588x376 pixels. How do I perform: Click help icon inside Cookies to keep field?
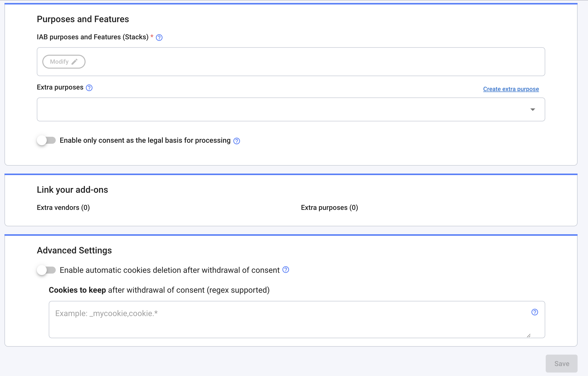point(535,312)
